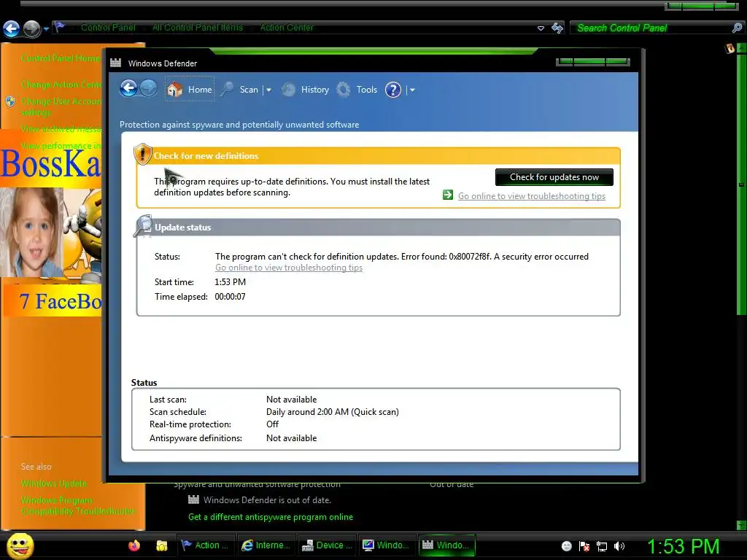Switch to Device taskbar button
Screen dimensions: 747x560
(328, 545)
